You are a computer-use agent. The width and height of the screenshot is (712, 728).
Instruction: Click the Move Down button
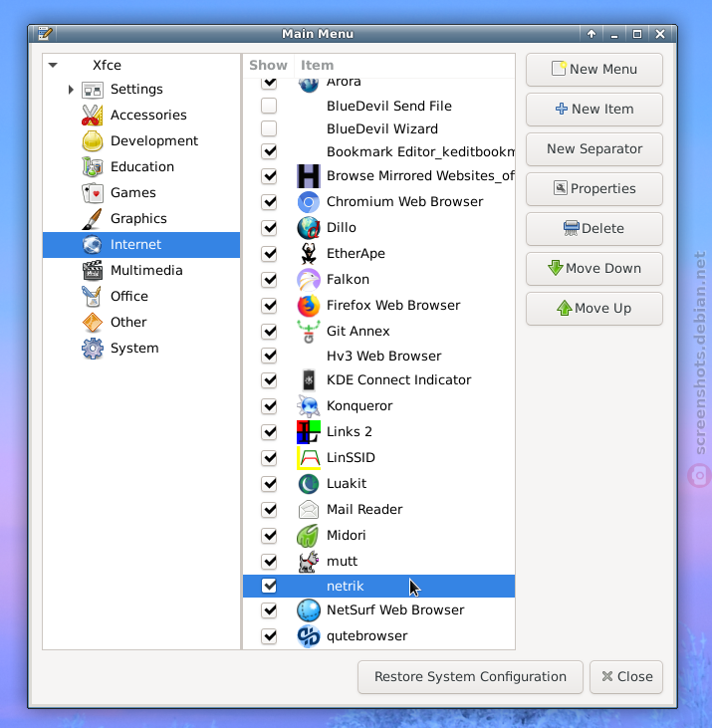coord(594,269)
